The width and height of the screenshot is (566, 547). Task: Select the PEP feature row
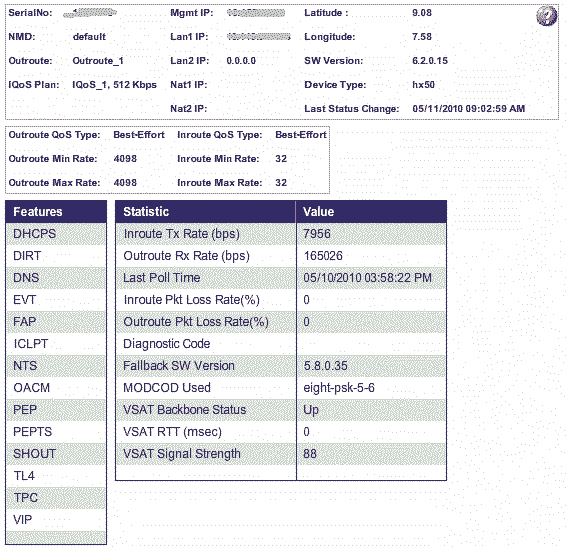(56, 410)
